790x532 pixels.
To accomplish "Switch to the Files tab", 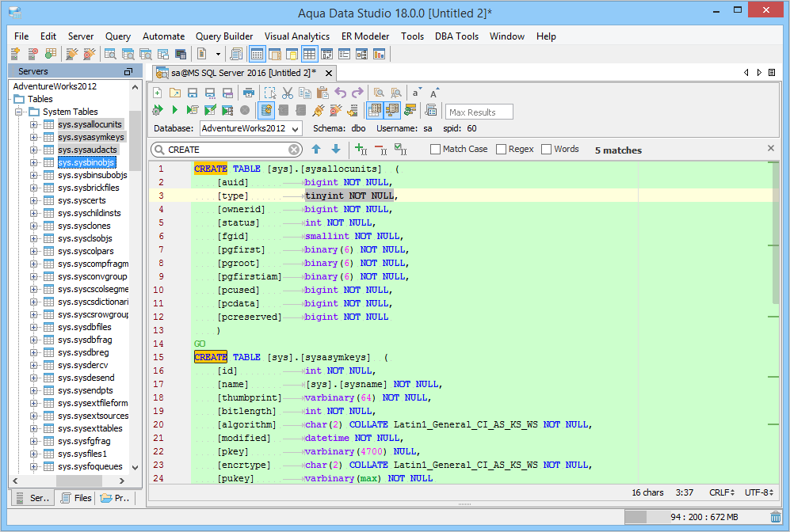I will [x=76, y=499].
